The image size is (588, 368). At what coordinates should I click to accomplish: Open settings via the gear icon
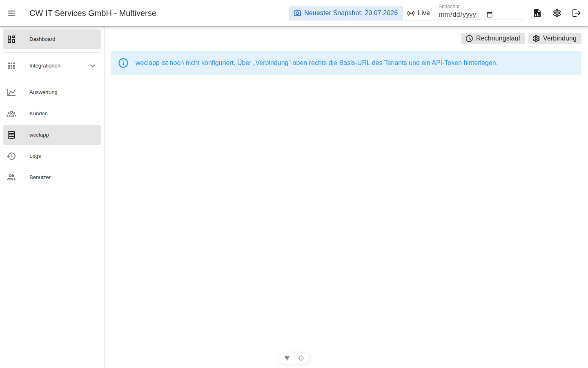557,13
